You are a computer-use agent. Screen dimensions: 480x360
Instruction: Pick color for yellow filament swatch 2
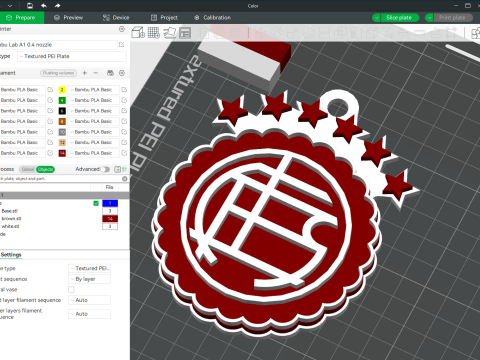coord(62,90)
